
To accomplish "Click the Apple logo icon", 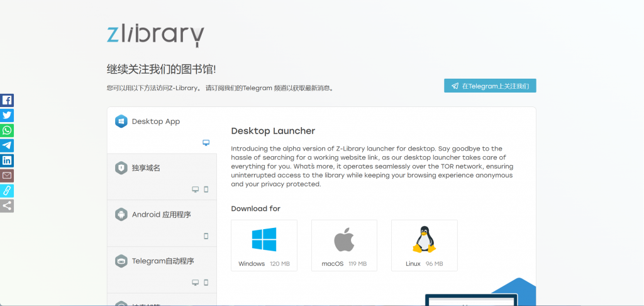I will pyautogui.click(x=344, y=239).
